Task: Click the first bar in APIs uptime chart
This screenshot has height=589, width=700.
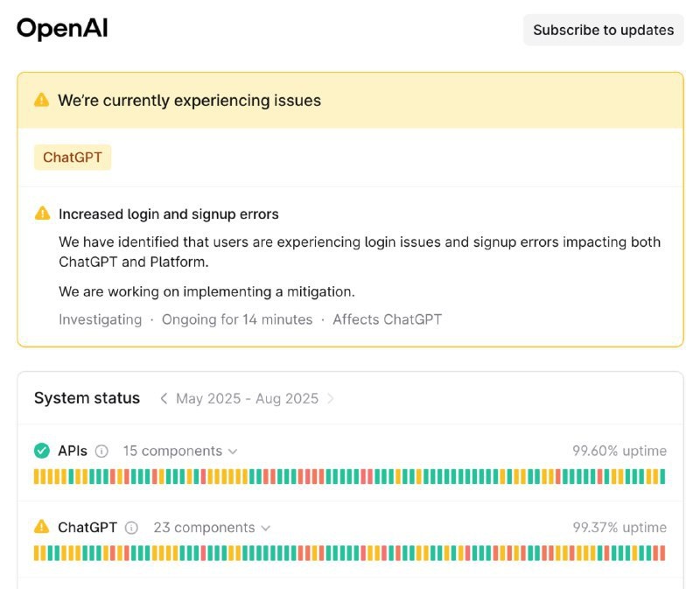Action: [37, 476]
